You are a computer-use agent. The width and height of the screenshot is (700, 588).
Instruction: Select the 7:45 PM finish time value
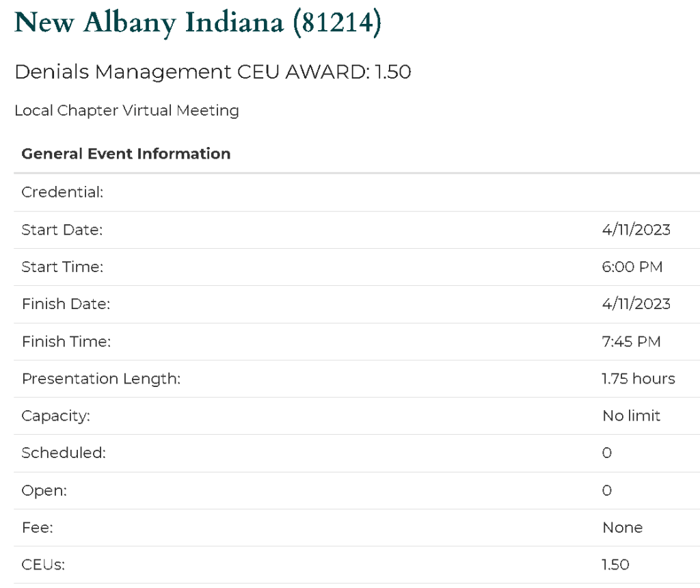632,341
